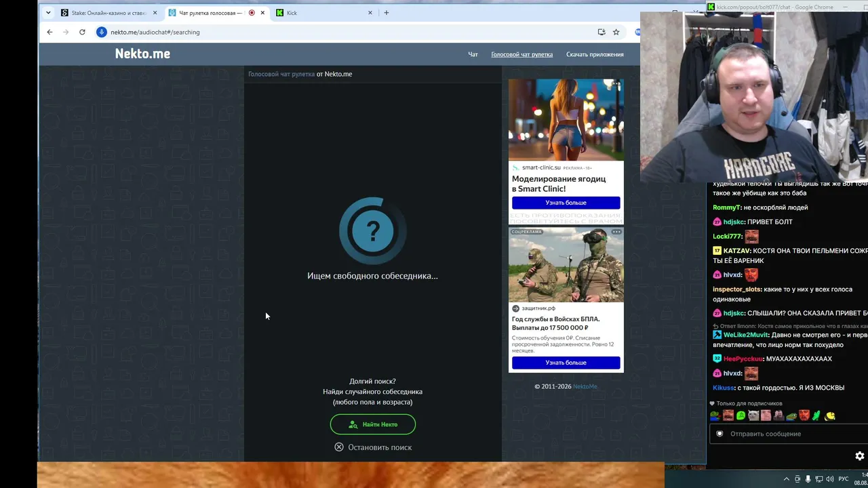Screen dimensions: 868x488
Task: Open a new browser tab
Action: pyautogui.click(x=387, y=12)
